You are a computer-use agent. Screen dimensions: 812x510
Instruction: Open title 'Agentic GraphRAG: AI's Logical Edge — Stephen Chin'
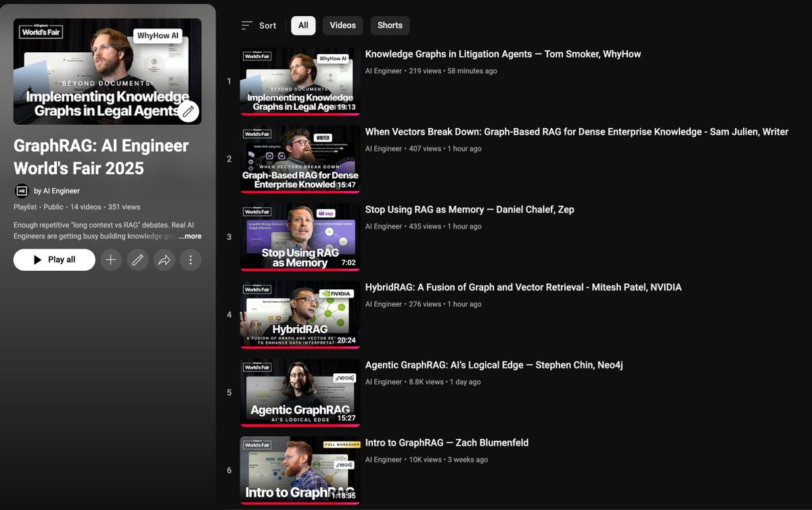[x=494, y=365]
